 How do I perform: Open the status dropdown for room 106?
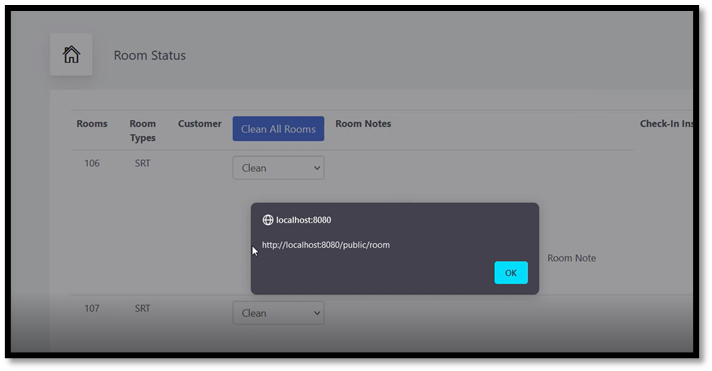coord(278,168)
